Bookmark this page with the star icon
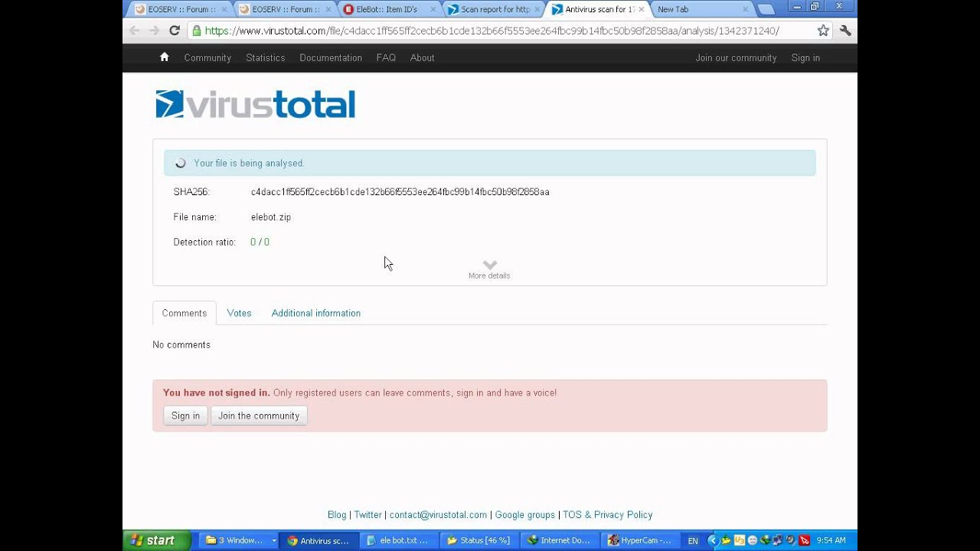 [x=823, y=31]
